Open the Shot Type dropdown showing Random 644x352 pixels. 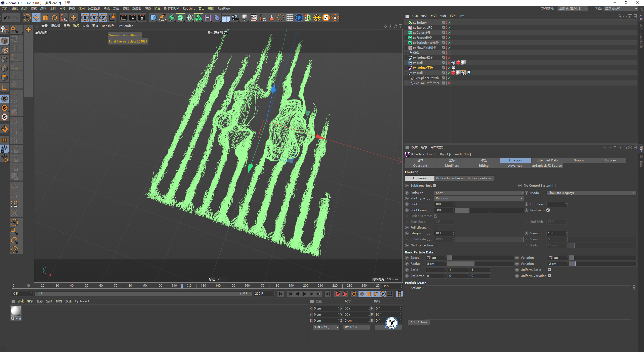click(478, 198)
